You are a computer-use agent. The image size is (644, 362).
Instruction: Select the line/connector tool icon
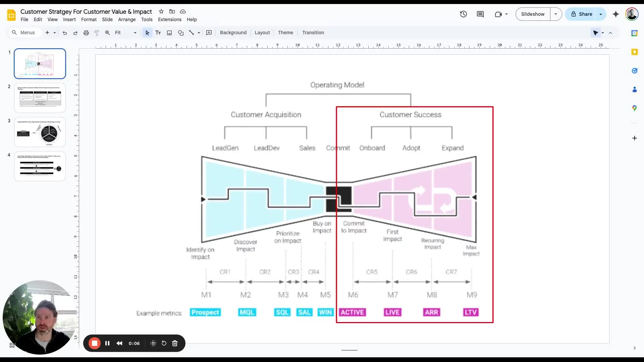point(192,32)
